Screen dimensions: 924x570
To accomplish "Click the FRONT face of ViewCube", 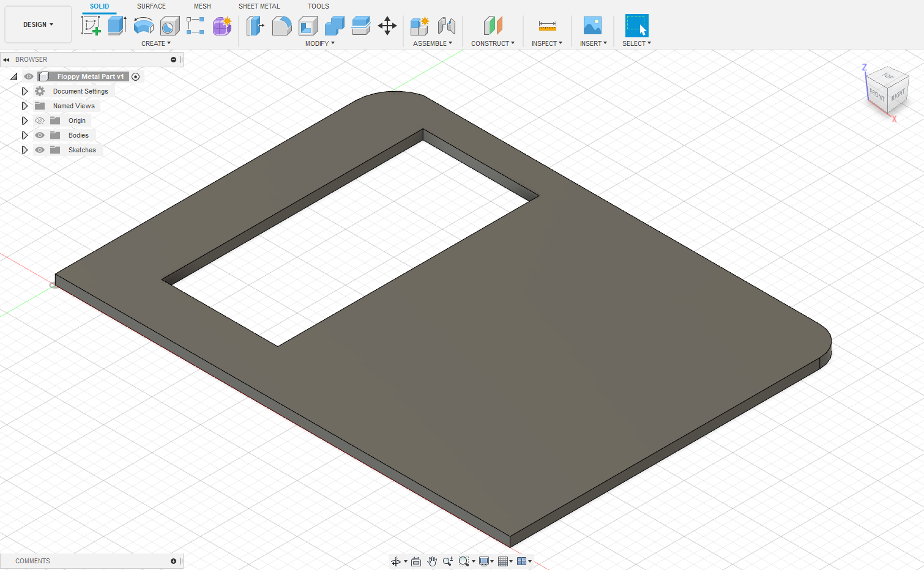I will [877, 95].
